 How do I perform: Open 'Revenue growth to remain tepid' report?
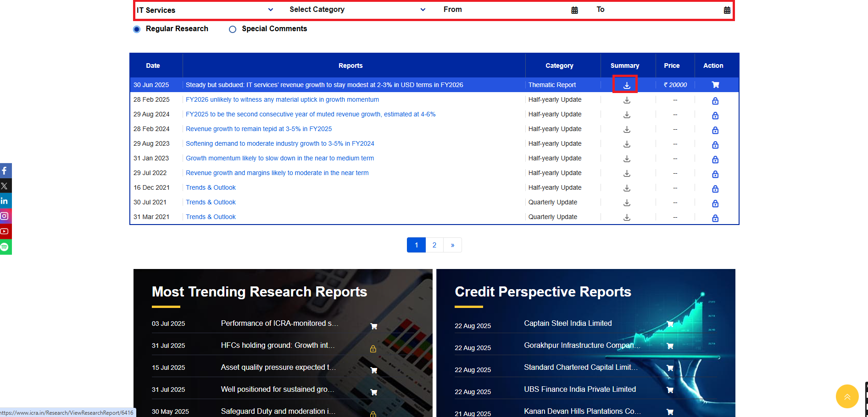tap(258, 129)
